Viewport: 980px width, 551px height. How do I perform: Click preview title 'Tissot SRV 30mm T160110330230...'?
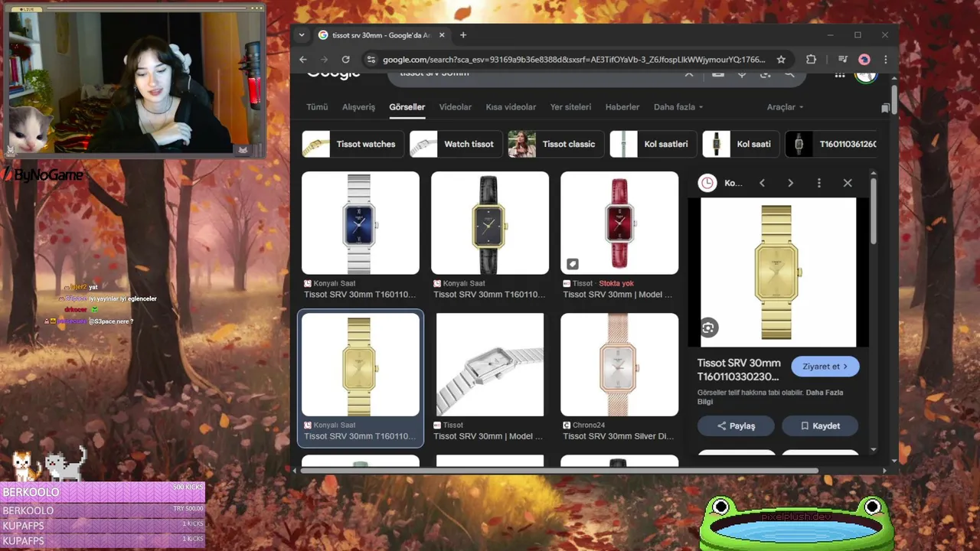click(x=739, y=370)
